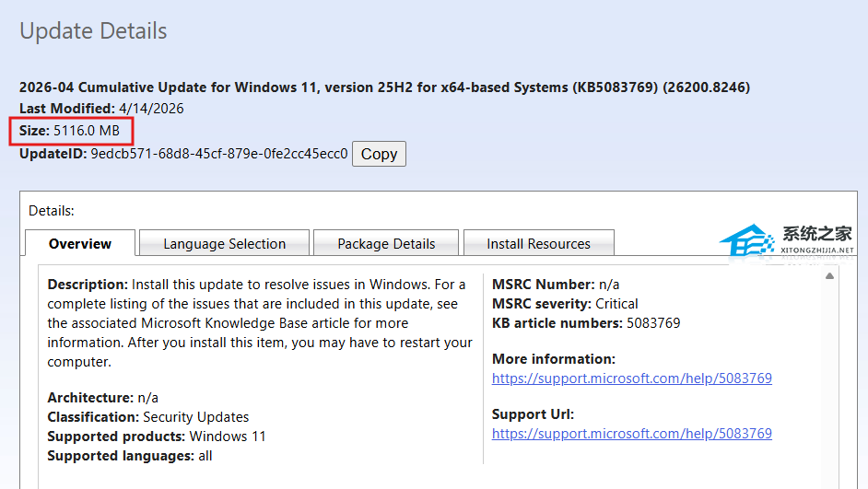
Task: Open the Install Resources tab
Action: click(539, 243)
